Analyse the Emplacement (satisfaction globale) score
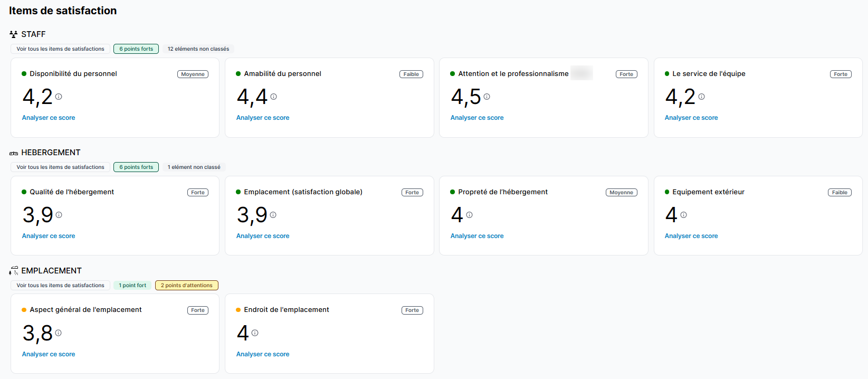 tap(263, 236)
